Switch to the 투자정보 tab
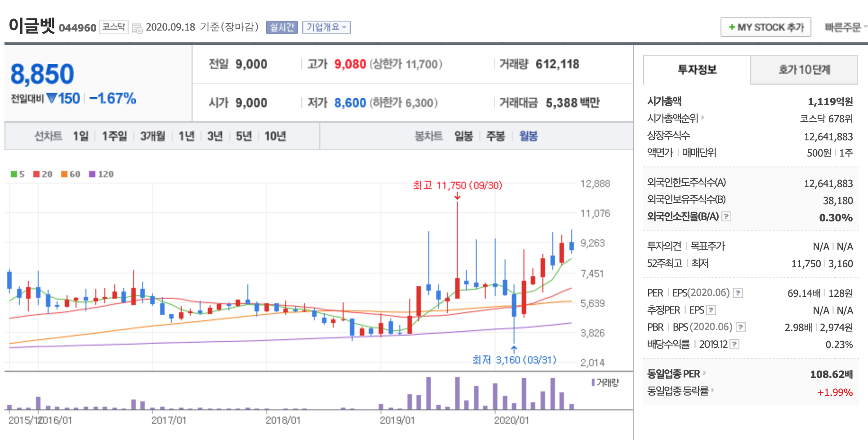The width and height of the screenshot is (868, 440). click(697, 70)
